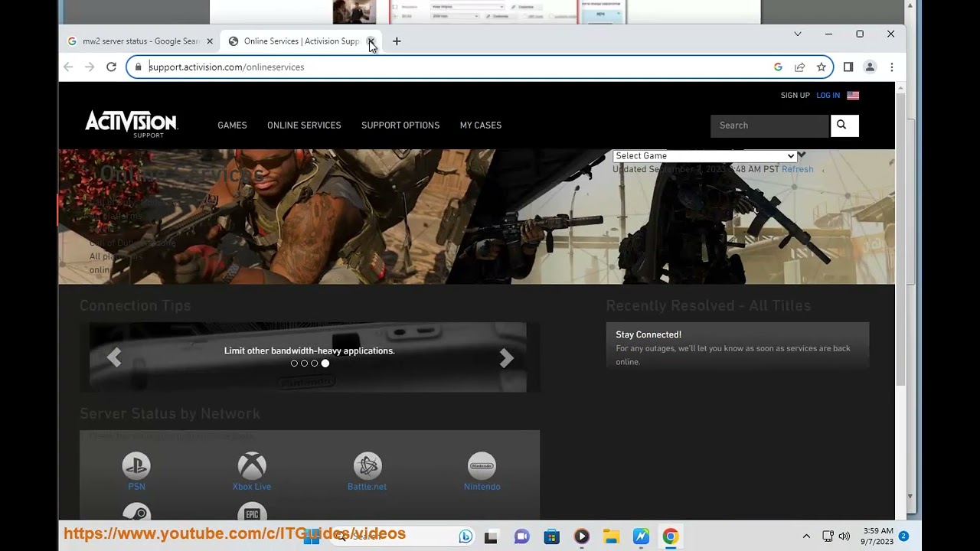Screen dimensions: 980x551
Task: Click the SIGN UP link
Action: tap(795, 96)
